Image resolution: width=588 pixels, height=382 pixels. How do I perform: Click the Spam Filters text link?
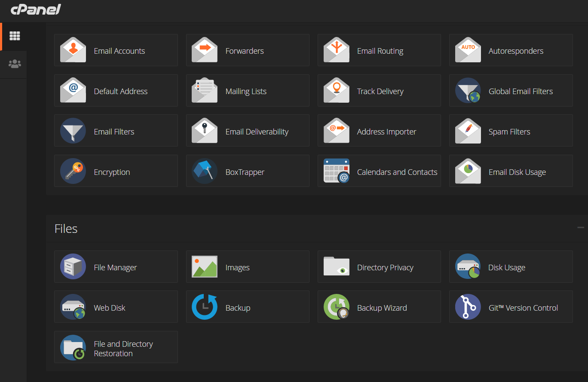(509, 131)
